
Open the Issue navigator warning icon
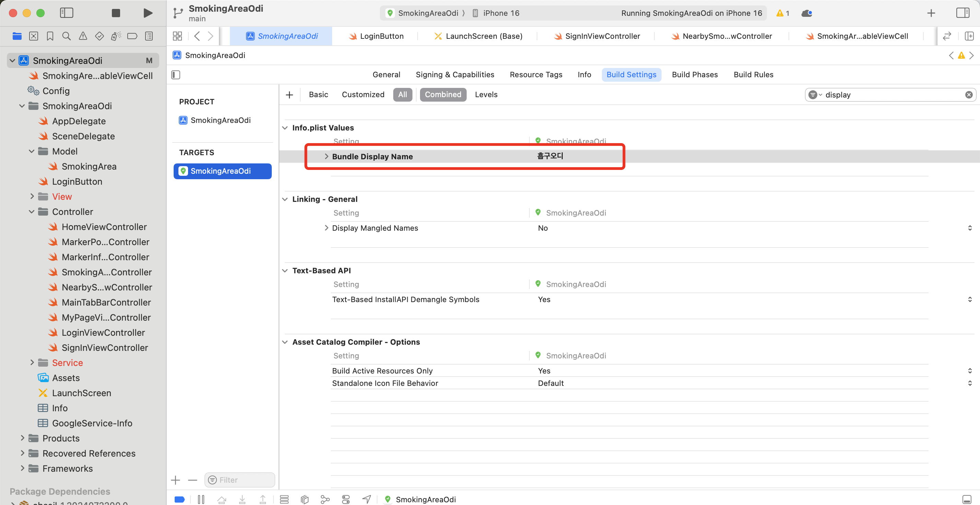[83, 36]
